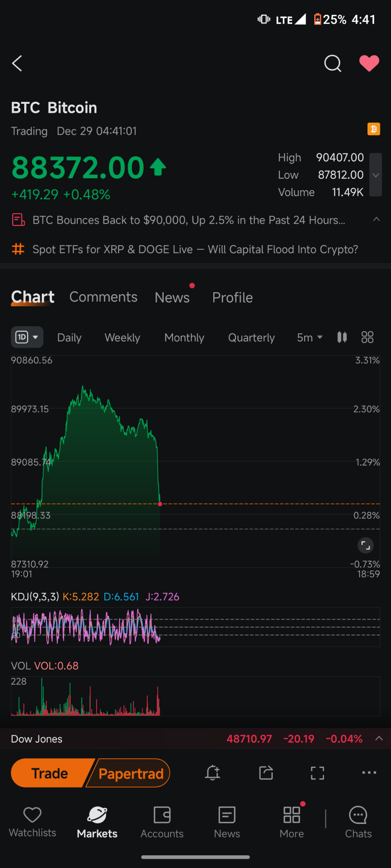
Task: Open Chats in the bottom navigation
Action: 358,822
